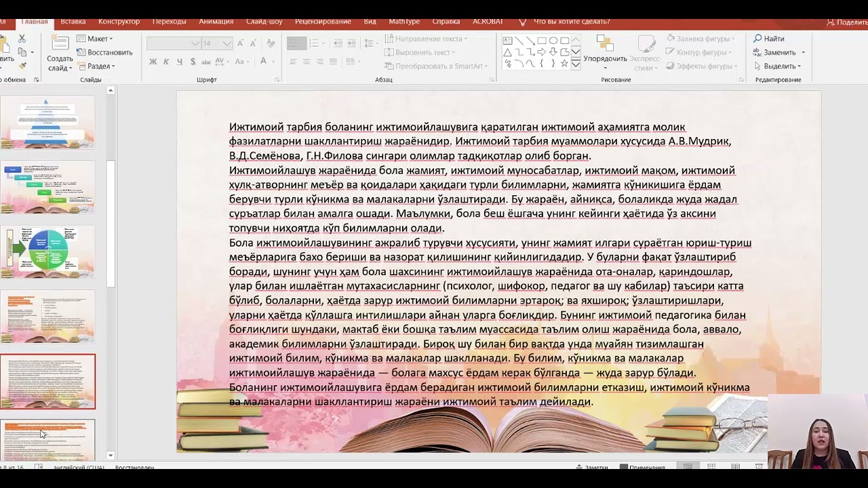Click Заменить replace button

click(778, 52)
